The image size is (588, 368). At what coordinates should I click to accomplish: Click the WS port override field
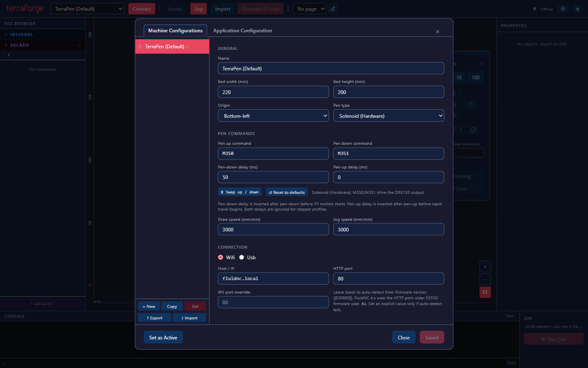click(273, 302)
